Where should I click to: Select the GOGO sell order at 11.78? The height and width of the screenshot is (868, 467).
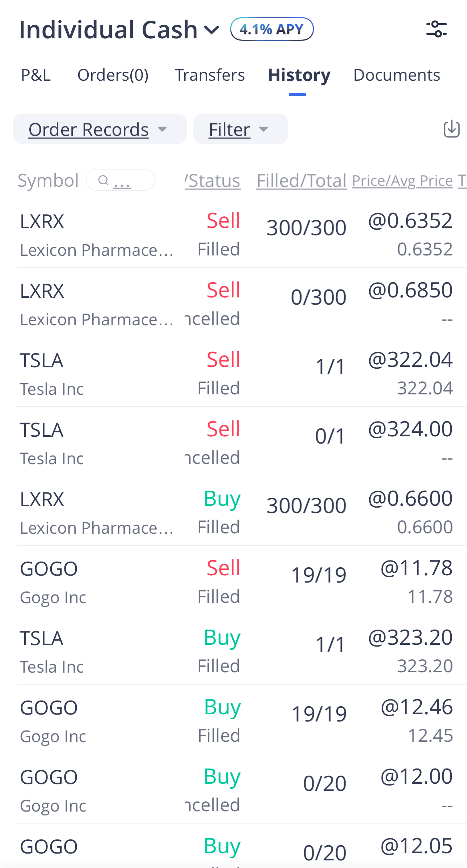click(x=235, y=581)
